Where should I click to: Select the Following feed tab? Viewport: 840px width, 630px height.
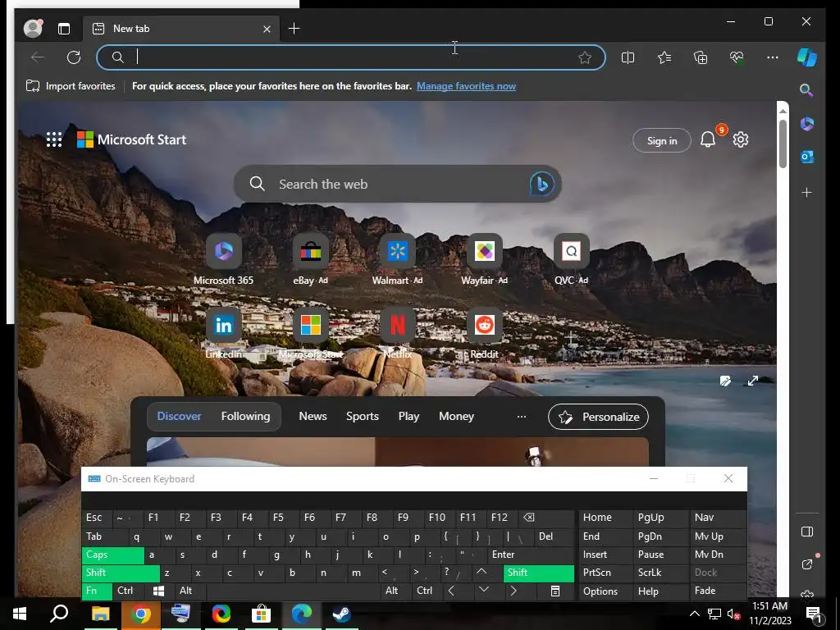tap(245, 416)
